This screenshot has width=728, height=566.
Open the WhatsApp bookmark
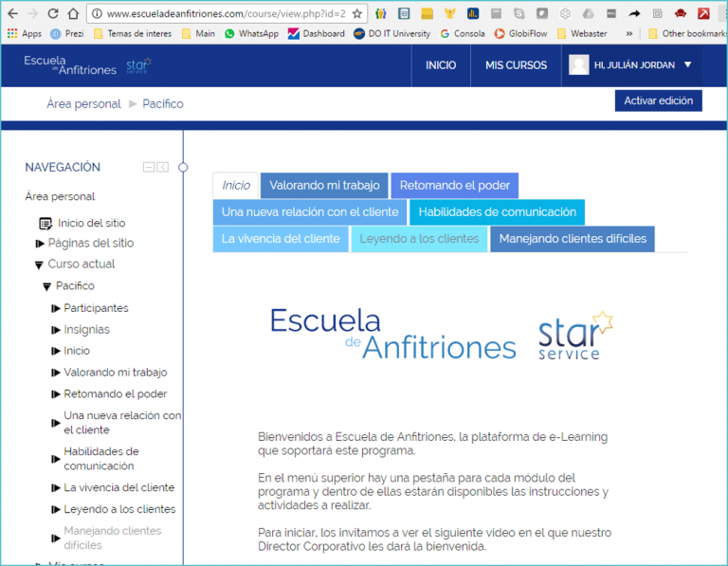coord(251,33)
